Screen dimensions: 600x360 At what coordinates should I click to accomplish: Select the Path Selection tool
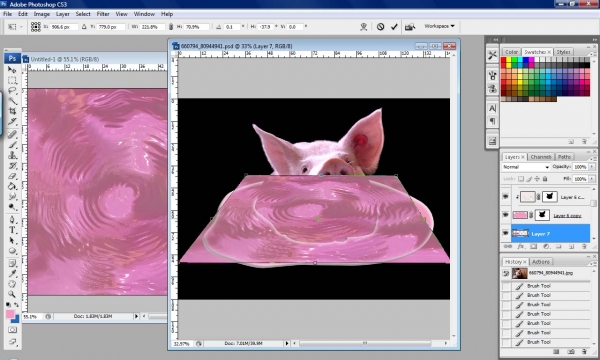pyautogui.click(x=12, y=241)
